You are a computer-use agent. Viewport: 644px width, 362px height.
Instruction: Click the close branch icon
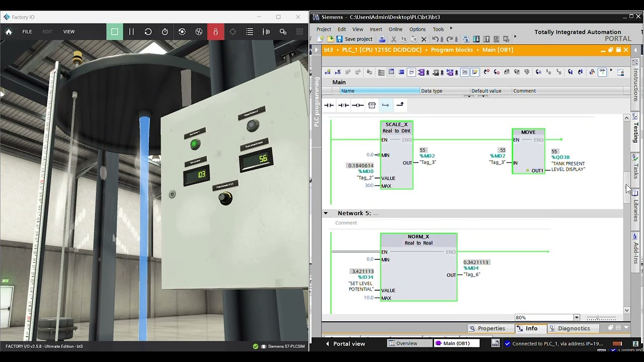[x=400, y=105]
